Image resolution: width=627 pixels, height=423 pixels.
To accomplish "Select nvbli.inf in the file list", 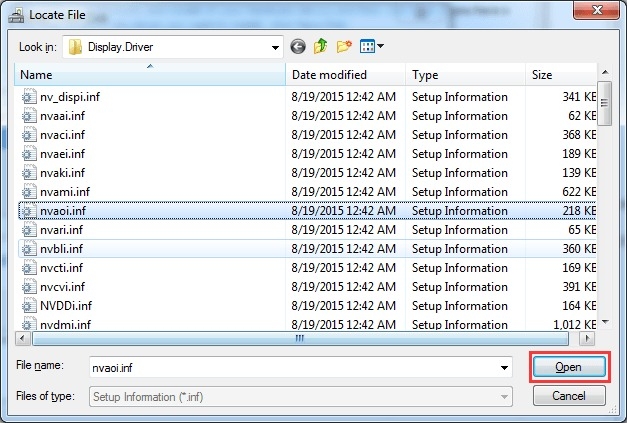I will click(x=62, y=249).
